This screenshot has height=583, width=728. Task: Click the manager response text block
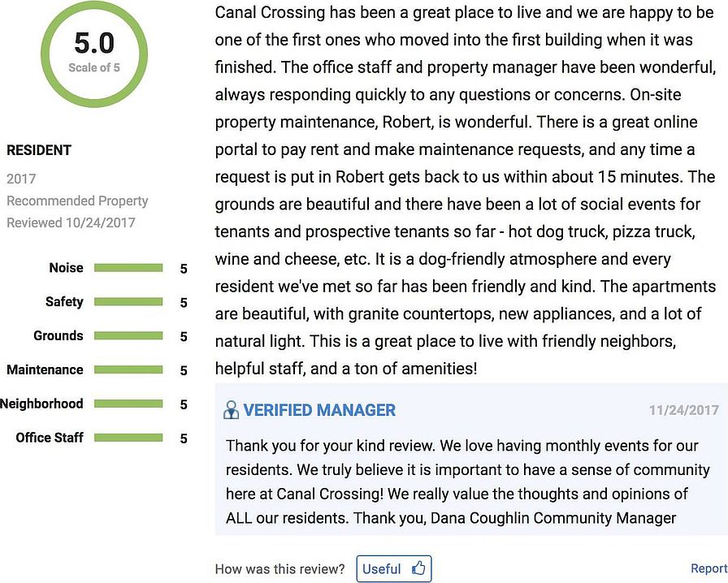tap(467, 482)
